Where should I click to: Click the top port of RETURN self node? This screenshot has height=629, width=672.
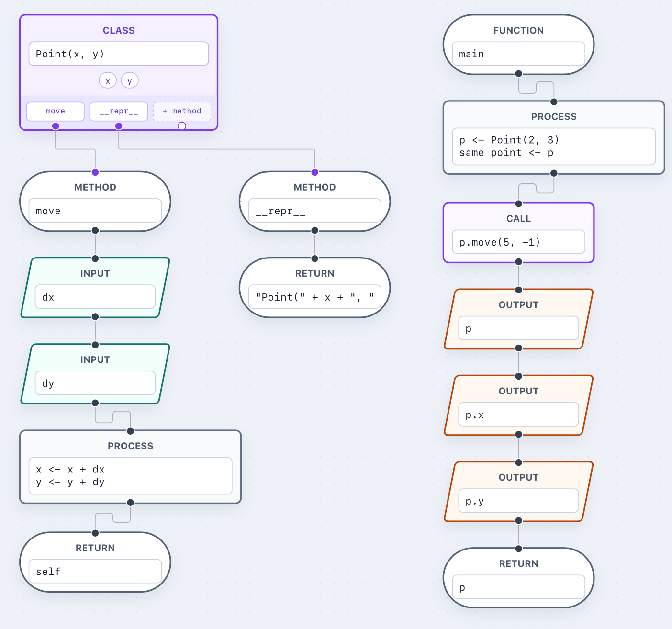pos(95,533)
